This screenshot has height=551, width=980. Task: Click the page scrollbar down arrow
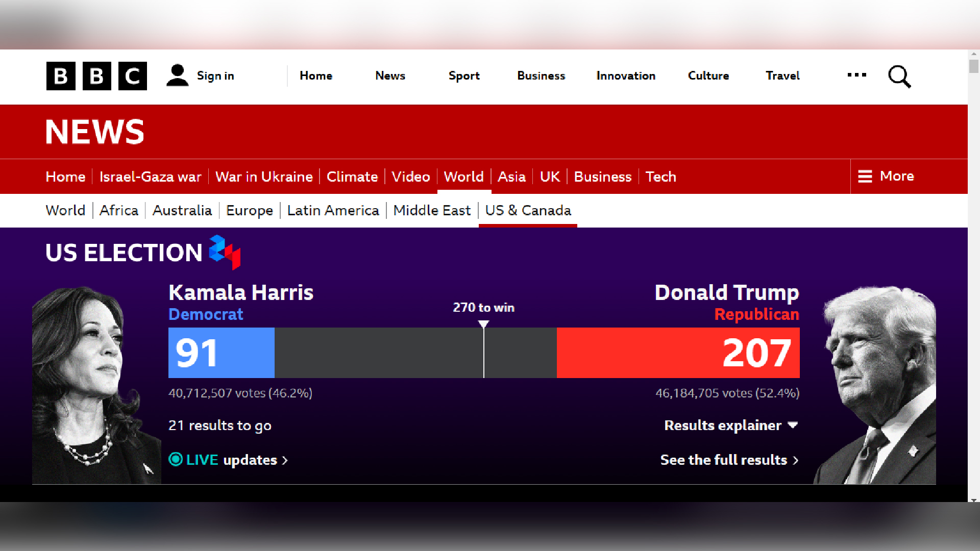(974, 500)
